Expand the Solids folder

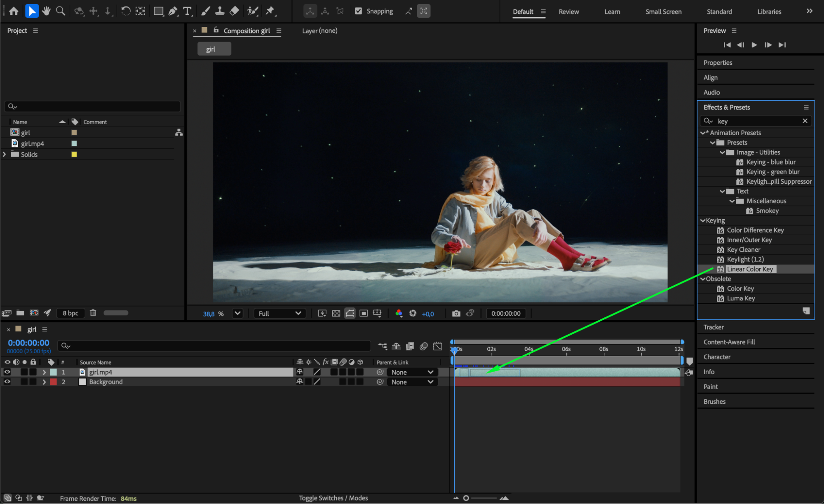pos(5,155)
